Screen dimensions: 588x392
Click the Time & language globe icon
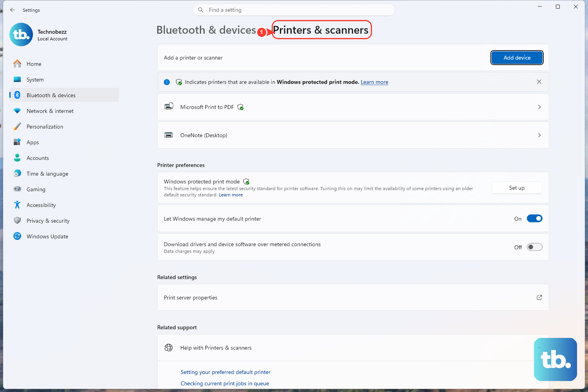(17, 173)
